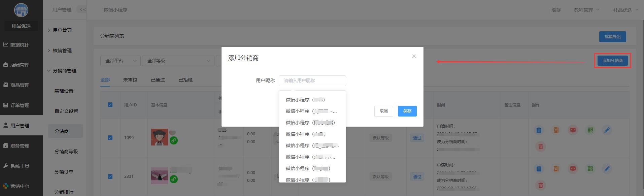Select the 分销商 submenu item
Viewport: 644px width, 196px height.
pyautogui.click(x=66, y=131)
